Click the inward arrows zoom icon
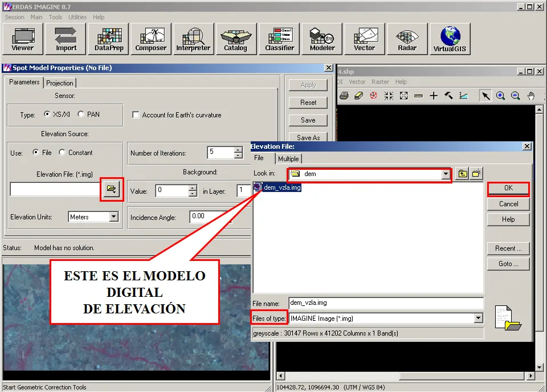Image resolution: width=547 pixels, height=392 pixels. tap(389, 96)
